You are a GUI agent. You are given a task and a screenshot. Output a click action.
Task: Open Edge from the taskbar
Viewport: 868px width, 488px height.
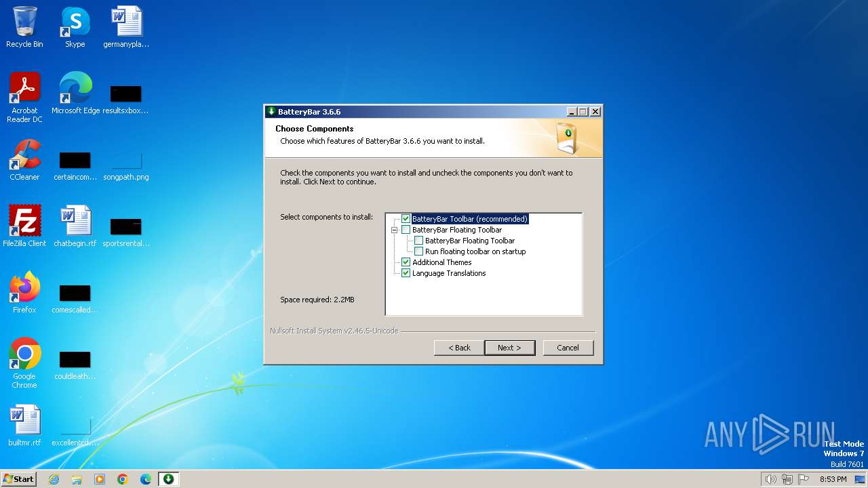[146, 479]
